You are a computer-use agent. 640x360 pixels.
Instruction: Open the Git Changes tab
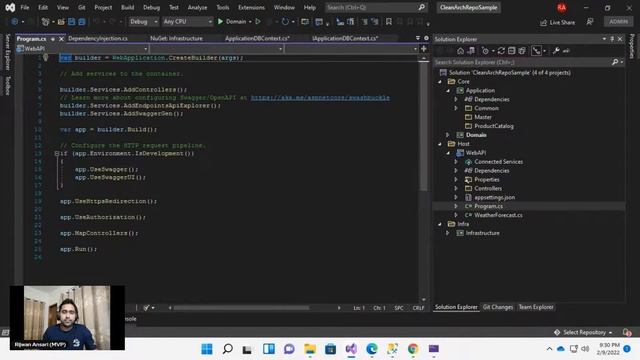(498, 307)
